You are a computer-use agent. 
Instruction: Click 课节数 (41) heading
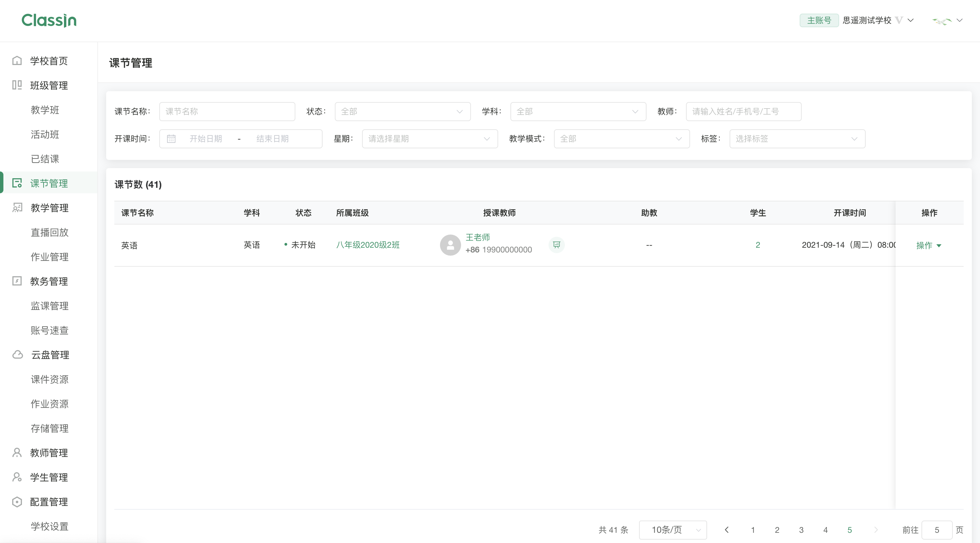point(138,184)
